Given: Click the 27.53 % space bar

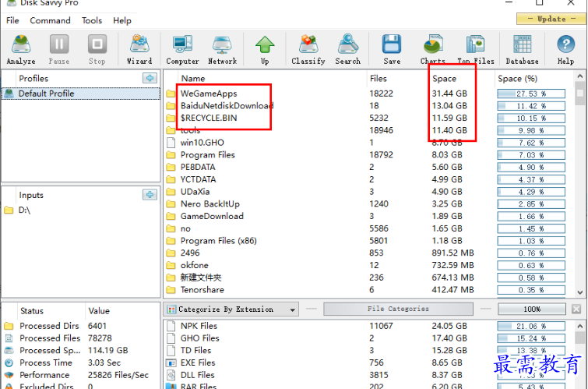Looking at the screenshot, I should 531,94.
